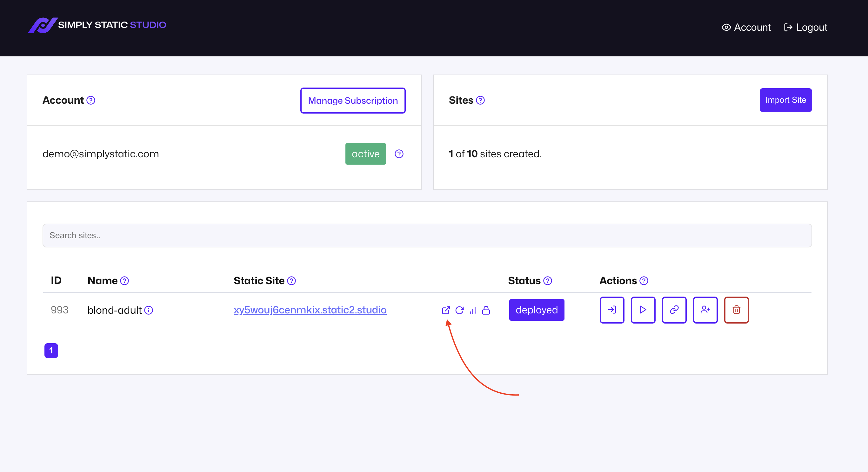
Task: Click the login arrow action button
Action: [612, 310]
